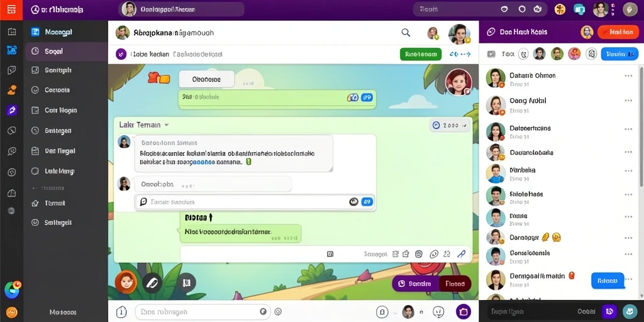
Task: Focus the 'Eeroain' reply input in the thread
Action: (x=255, y=202)
